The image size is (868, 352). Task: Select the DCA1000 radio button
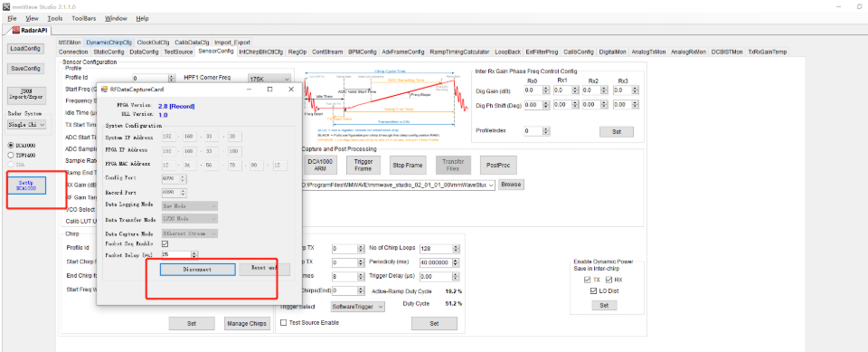point(11,146)
